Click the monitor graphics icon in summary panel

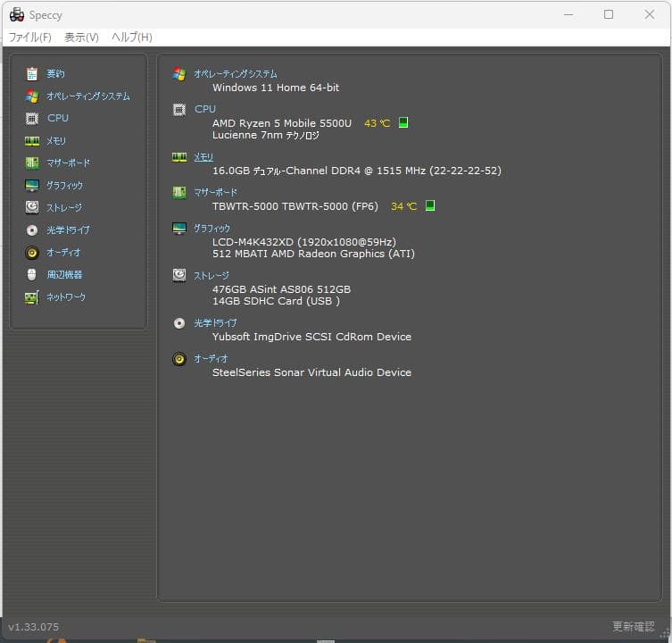(179, 229)
